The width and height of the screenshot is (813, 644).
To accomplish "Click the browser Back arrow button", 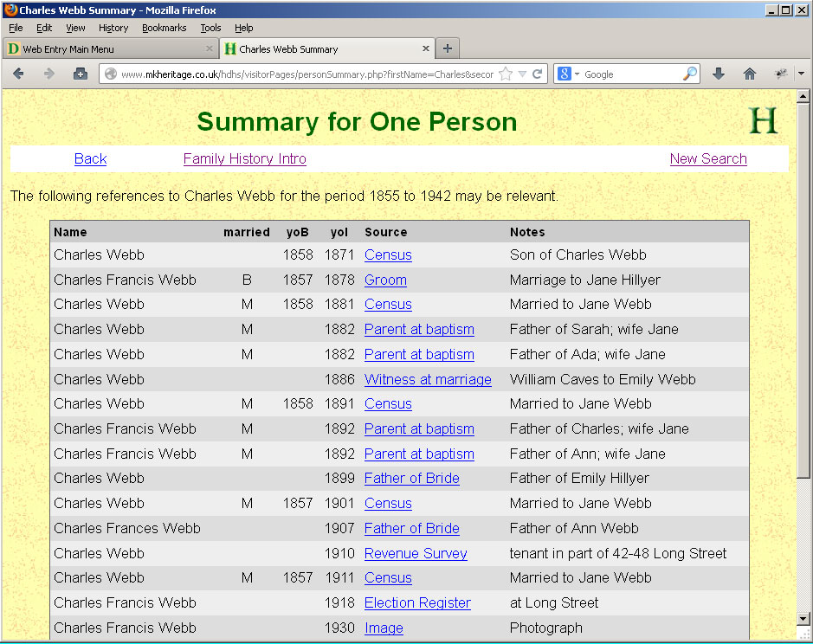I will point(18,74).
